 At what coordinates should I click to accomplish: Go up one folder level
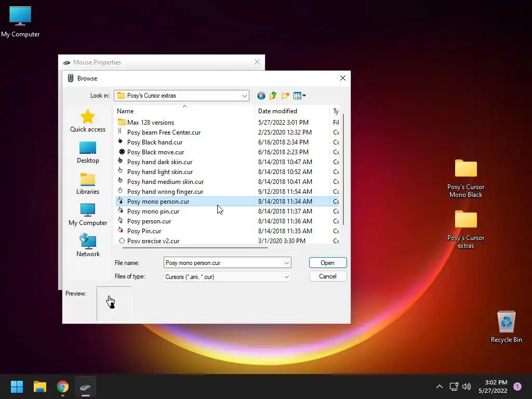[x=273, y=96]
